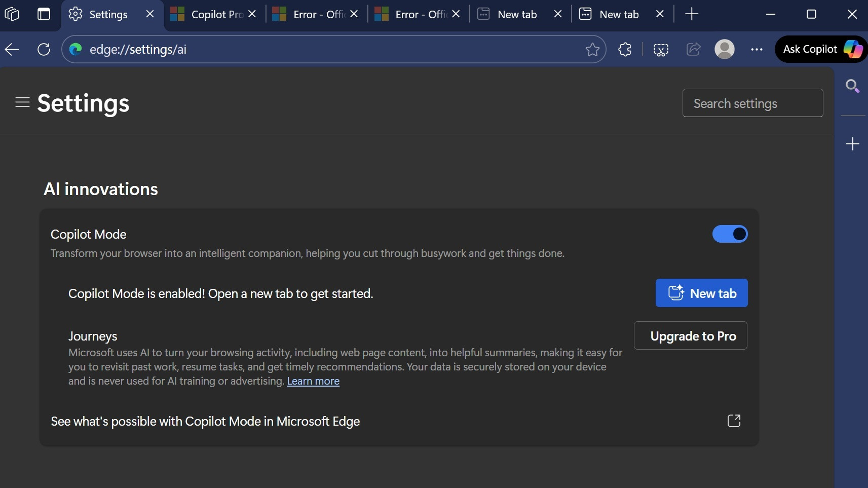
Task: Click the Ask Copilot button
Action: 822,49
